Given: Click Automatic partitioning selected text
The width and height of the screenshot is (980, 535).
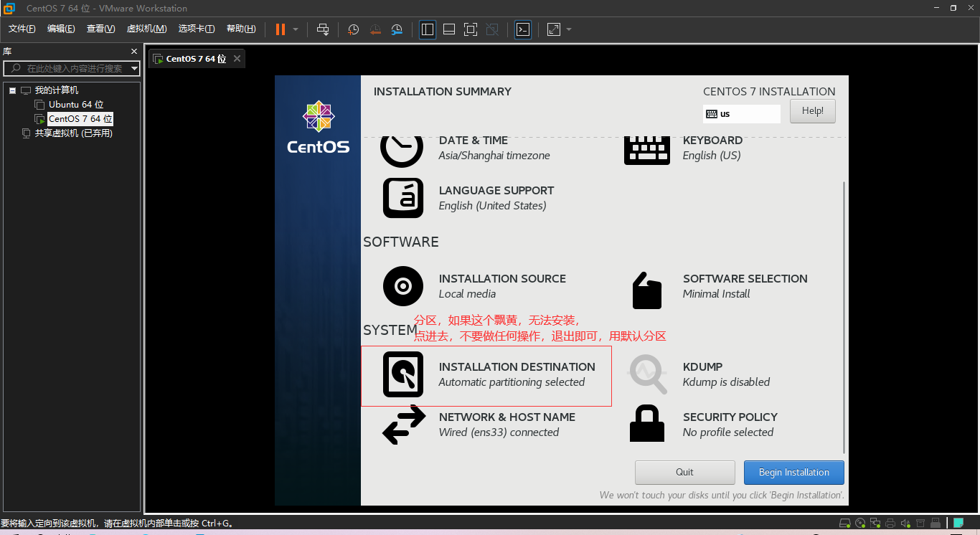Looking at the screenshot, I should 512,382.
